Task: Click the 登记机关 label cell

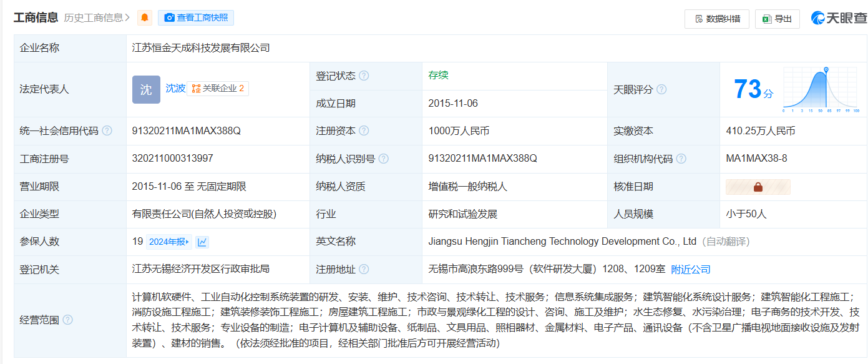Action: [x=70, y=270]
